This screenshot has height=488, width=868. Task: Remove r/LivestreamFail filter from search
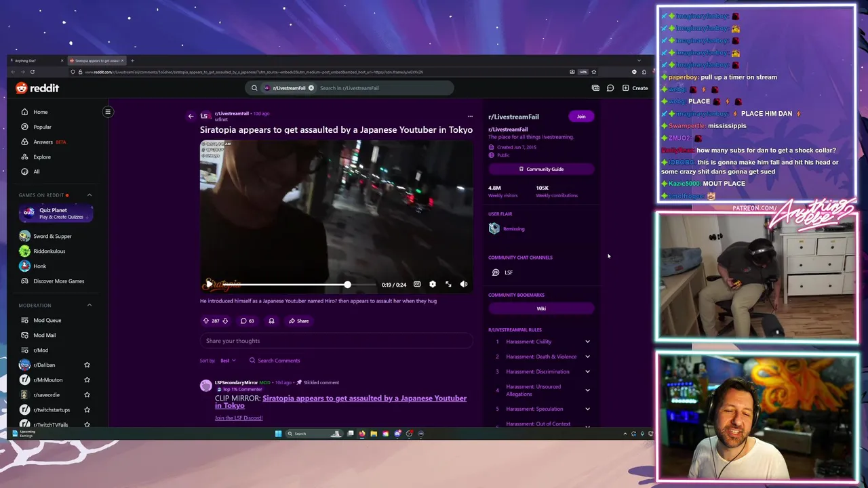[x=311, y=88]
